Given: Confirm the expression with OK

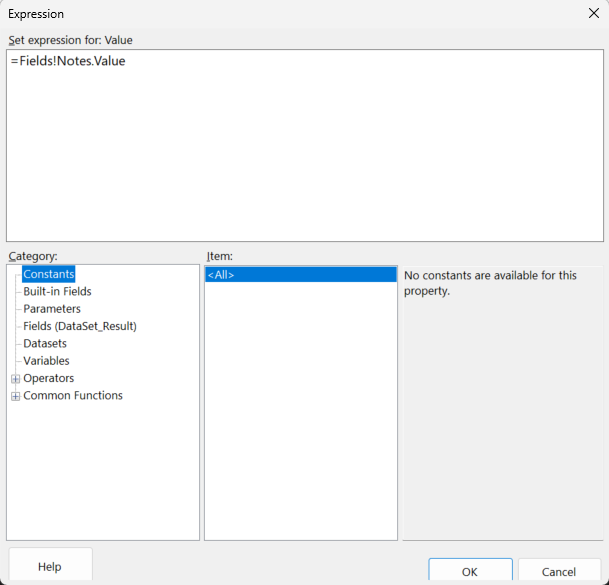Looking at the screenshot, I should coord(470,571).
